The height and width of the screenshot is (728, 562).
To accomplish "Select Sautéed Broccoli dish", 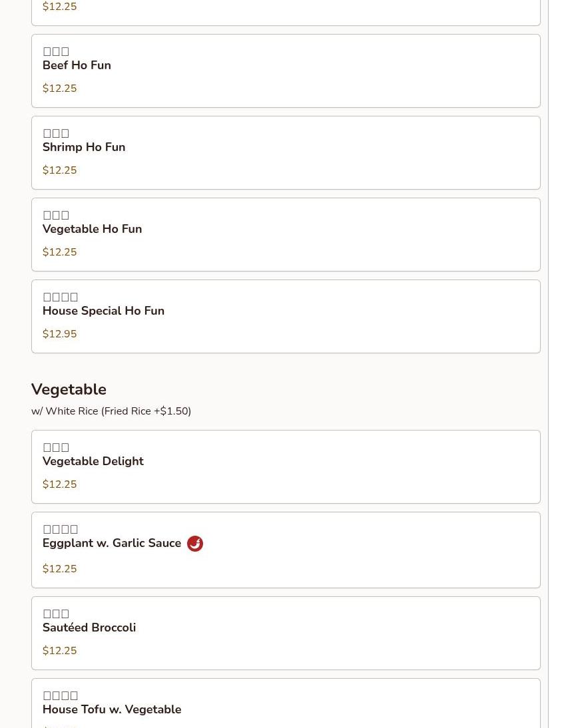I will point(286,634).
